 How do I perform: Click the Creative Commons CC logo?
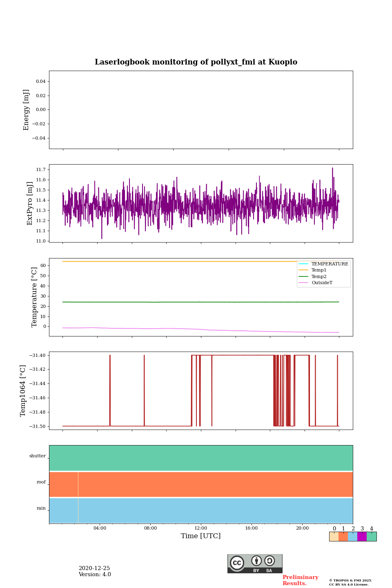pyautogui.click(x=237, y=563)
